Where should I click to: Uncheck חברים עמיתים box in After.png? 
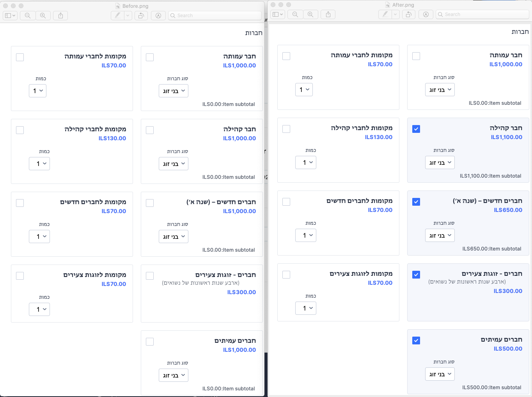[416, 341]
